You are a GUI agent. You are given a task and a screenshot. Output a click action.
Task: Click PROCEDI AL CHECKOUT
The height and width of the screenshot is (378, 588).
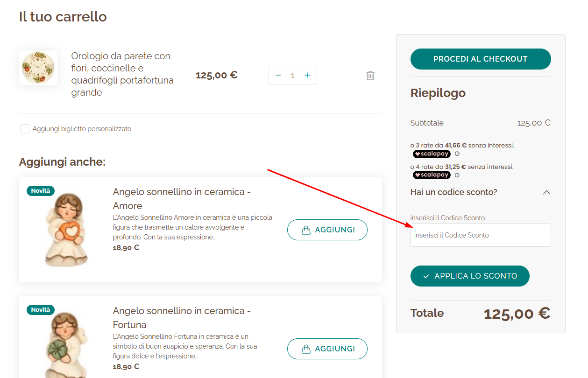point(480,59)
